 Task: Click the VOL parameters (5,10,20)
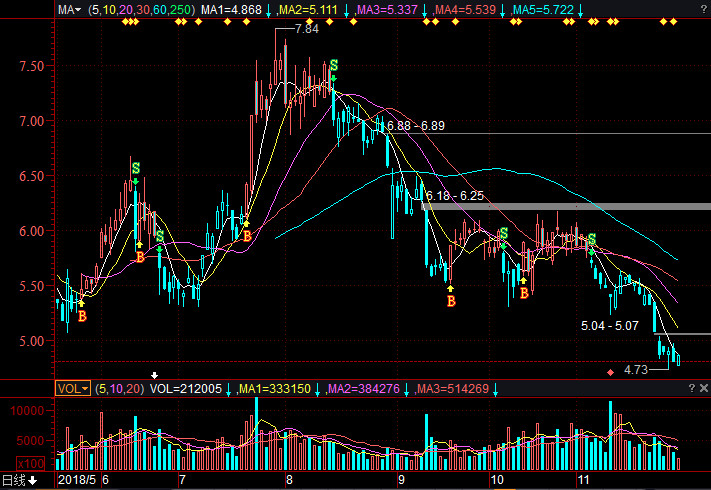[x=119, y=388]
